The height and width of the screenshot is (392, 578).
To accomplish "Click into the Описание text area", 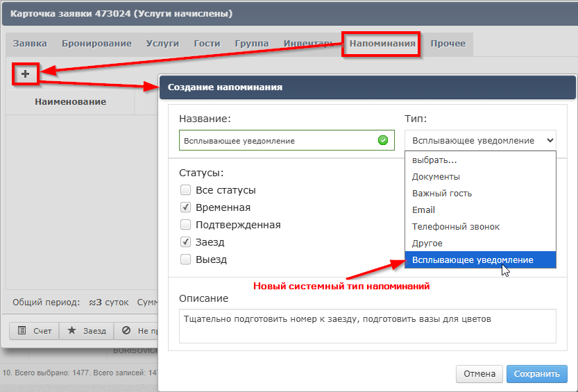I will (x=368, y=326).
